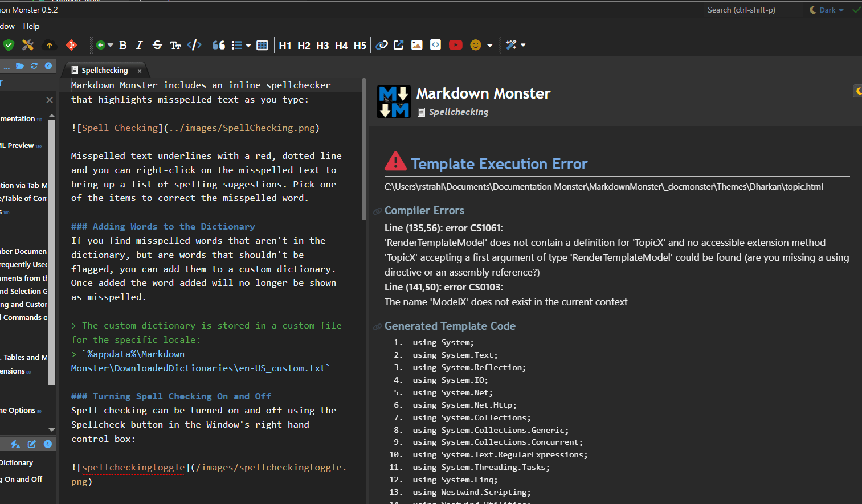Embed a YouTube video
This screenshot has width=862, height=504.
pos(455,45)
